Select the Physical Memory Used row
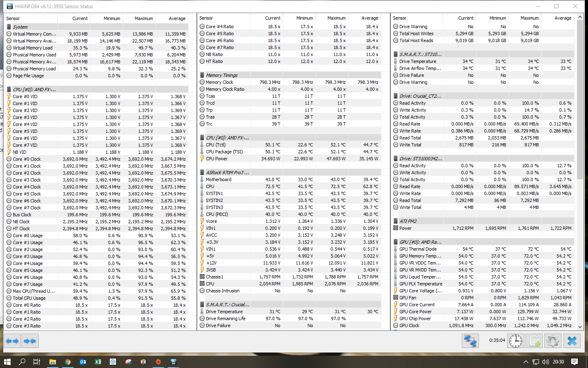The width and height of the screenshot is (588, 368). pos(97,55)
